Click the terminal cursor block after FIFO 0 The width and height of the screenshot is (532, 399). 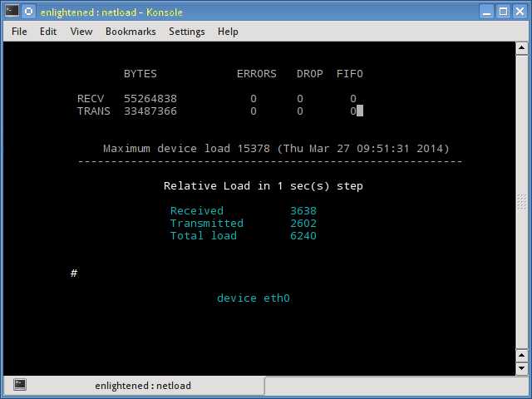tap(360, 111)
